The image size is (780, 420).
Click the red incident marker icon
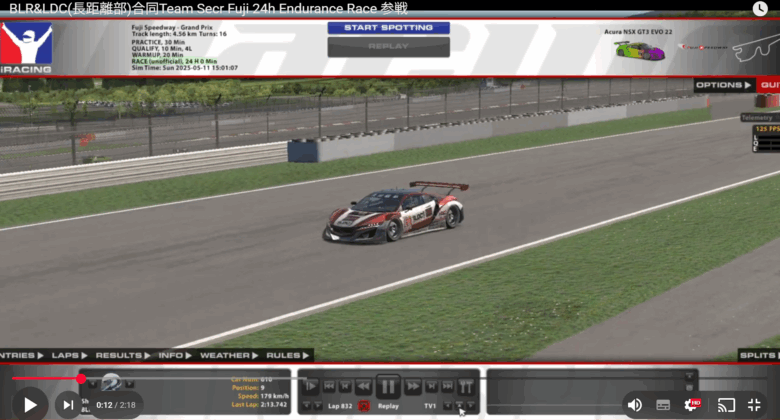[364, 406]
